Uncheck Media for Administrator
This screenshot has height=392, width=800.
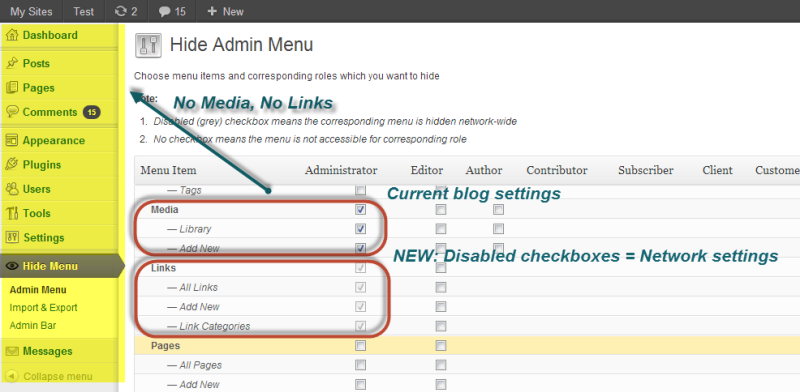(x=361, y=209)
